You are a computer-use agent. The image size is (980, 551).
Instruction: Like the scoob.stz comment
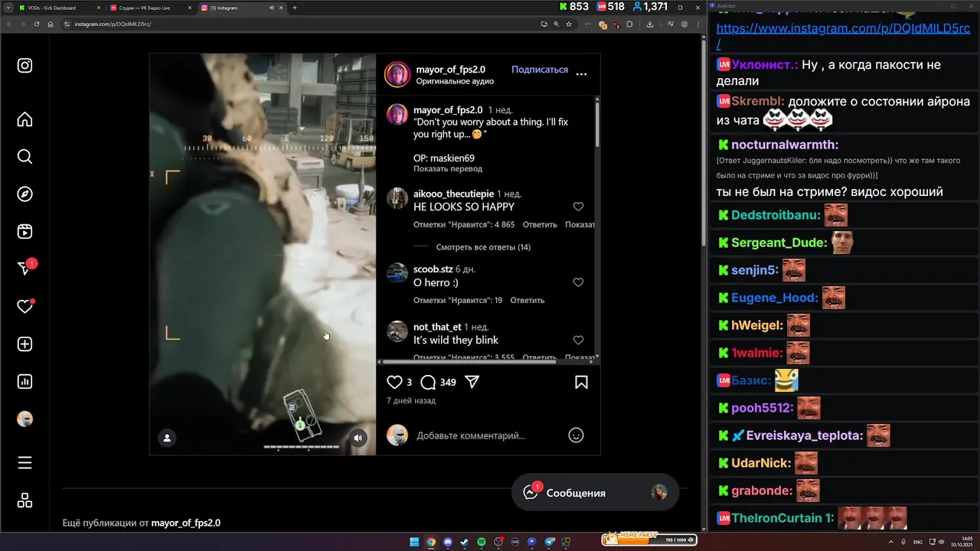578,282
